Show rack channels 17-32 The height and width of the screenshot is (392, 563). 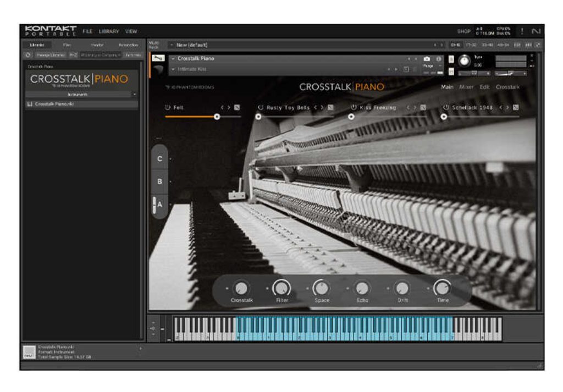coord(471,45)
